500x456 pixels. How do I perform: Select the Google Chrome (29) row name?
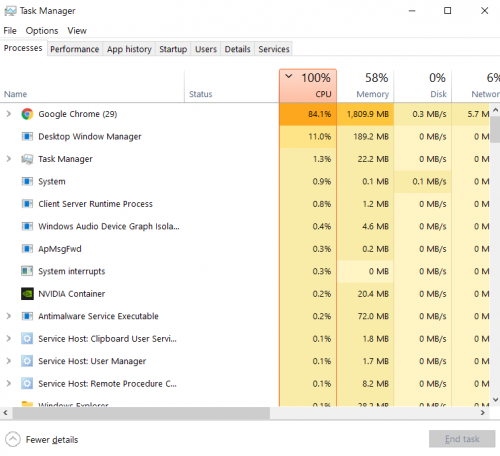(78, 114)
